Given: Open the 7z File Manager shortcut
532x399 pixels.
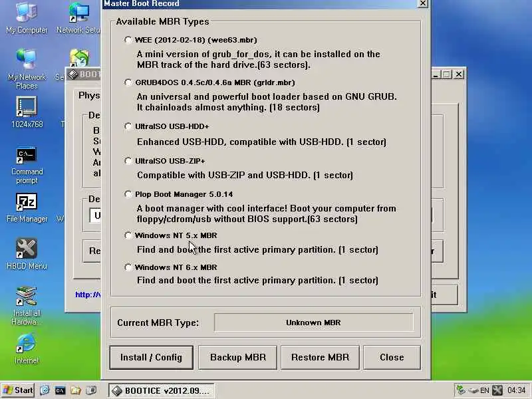Looking at the screenshot, I should [x=27, y=208].
